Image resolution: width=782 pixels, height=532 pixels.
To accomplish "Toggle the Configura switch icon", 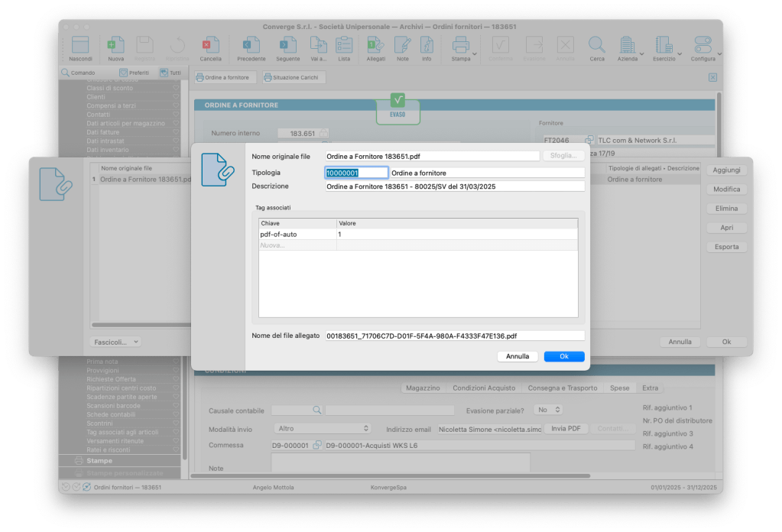I will pyautogui.click(x=703, y=46).
